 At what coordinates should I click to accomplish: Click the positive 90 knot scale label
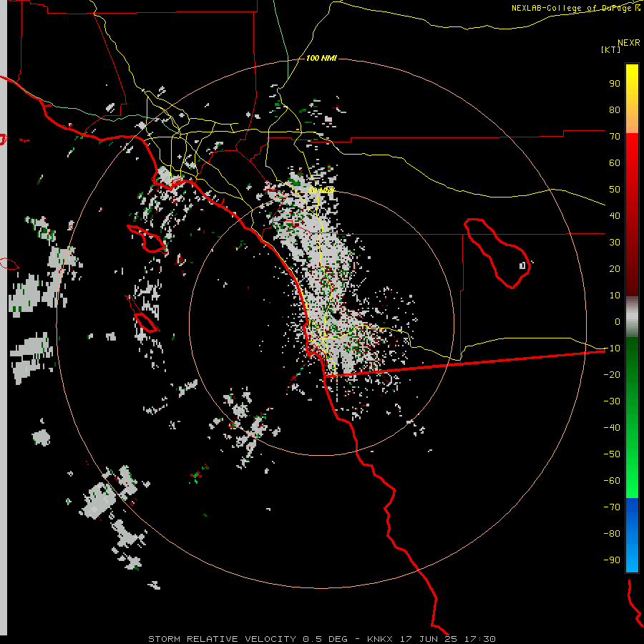pos(615,84)
